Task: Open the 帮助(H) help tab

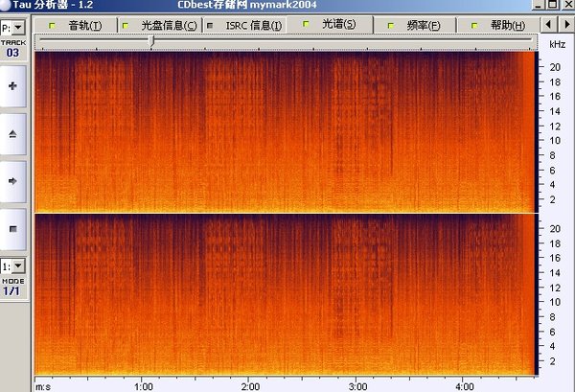Action: pyautogui.click(x=498, y=25)
